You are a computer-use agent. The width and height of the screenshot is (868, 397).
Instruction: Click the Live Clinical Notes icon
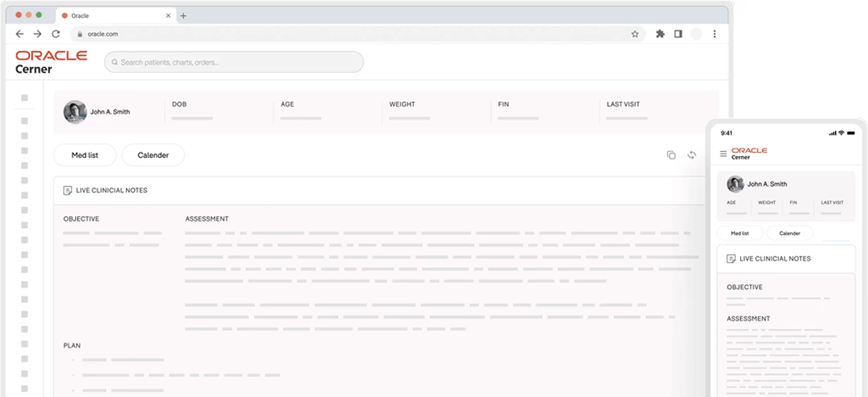67,191
